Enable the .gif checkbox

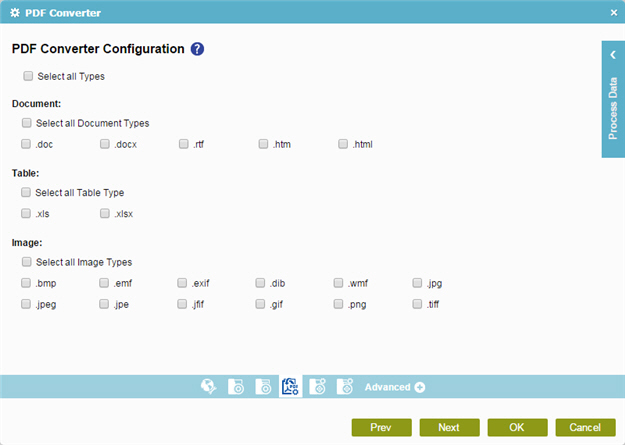click(x=260, y=304)
